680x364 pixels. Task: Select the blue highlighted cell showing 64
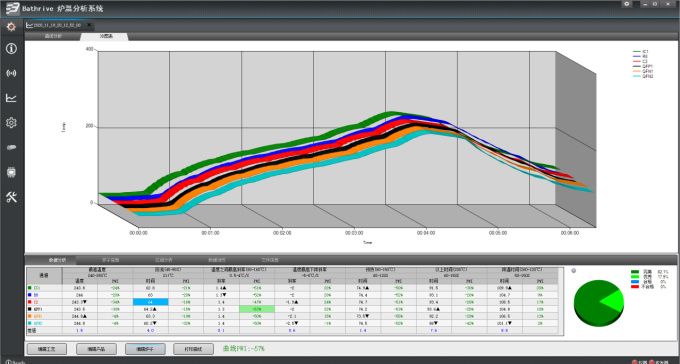pyautogui.click(x=150, y=302)
